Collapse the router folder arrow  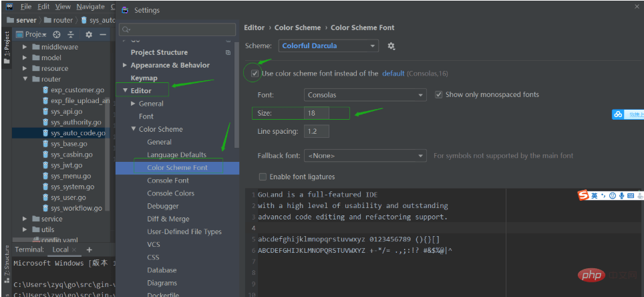25,79
